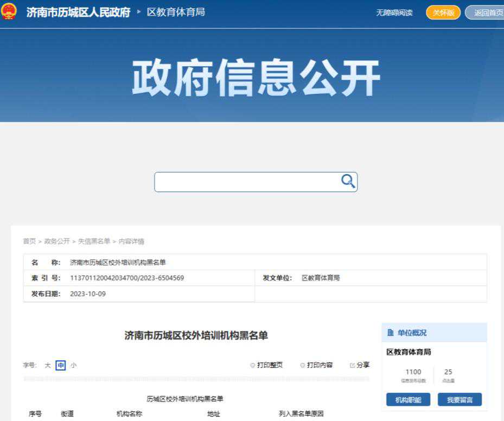Click the 我要留言 button

click(x=460, y=400)
